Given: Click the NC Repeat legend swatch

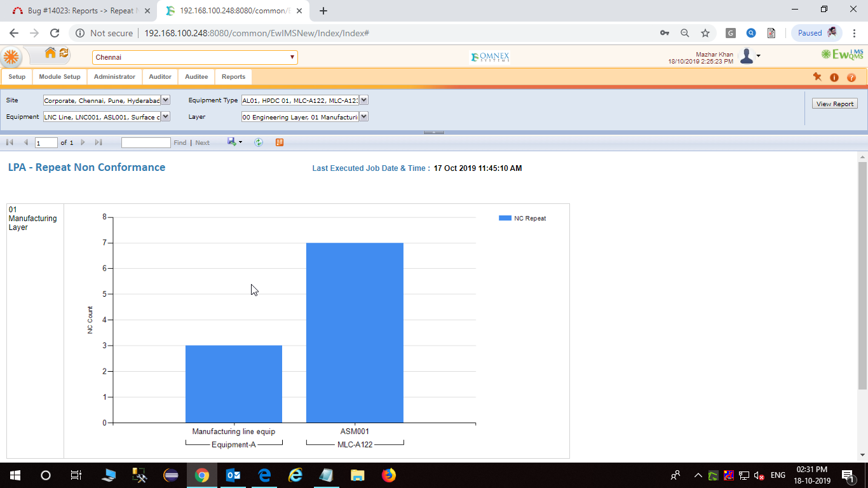Looking at the screenshot, I should 505,218.
